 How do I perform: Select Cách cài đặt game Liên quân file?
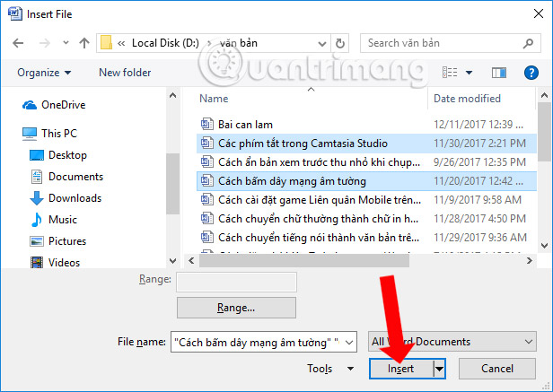[366, 200]
